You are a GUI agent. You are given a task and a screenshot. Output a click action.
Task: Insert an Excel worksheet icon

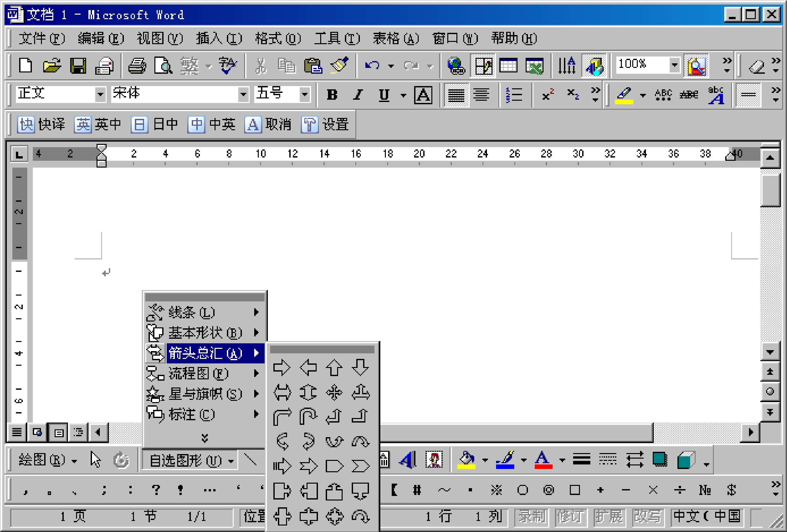[x=534, y=65]
